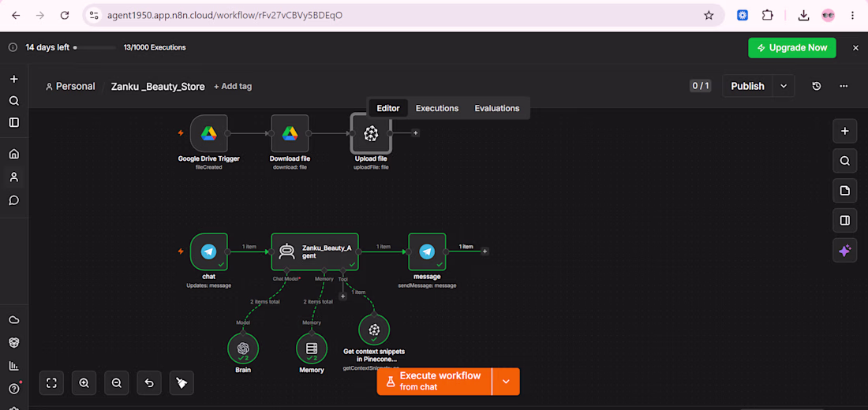
Task: Click the tidy up broom button
Action: (181, 383)
